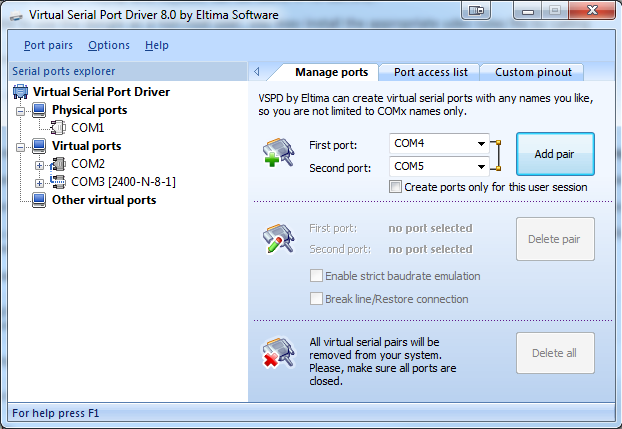This screenshot has width=622, height=429.
Task: Select the COM1 tree item label
Action: (88, 128)
